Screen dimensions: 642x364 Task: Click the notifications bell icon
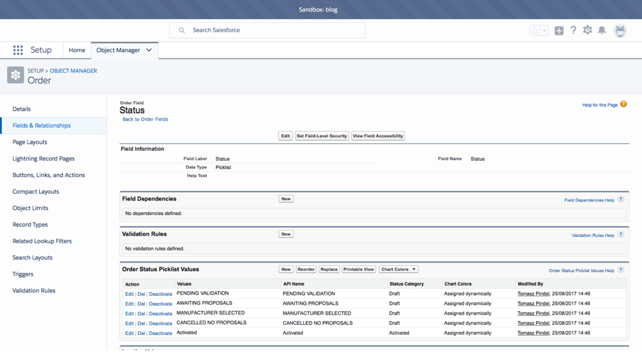click(x=602, y=30)
